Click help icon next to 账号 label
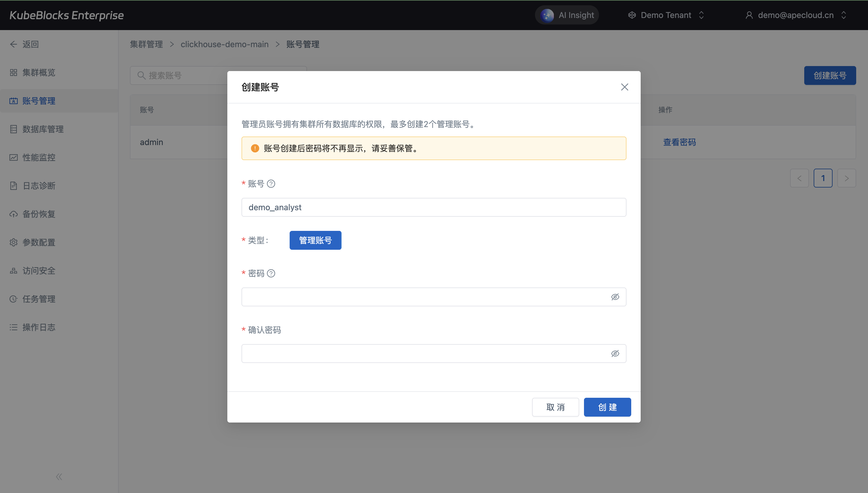Screen dimensions: 868x493 [271, 184]
